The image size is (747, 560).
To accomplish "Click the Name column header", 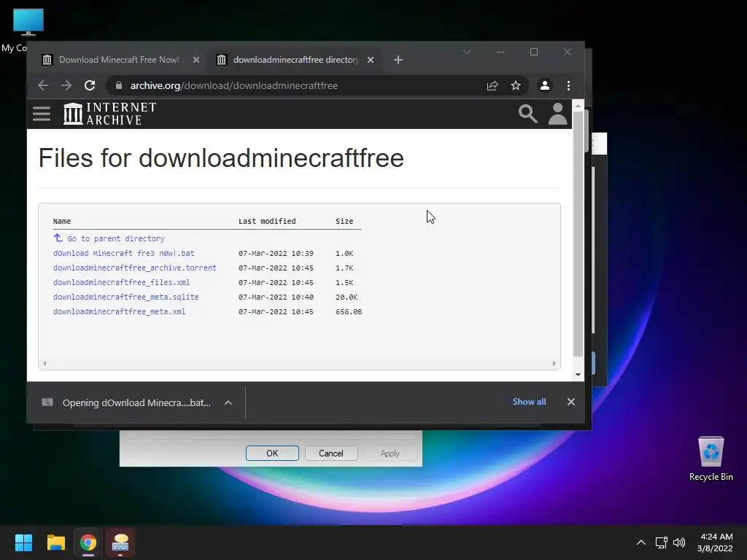I will pyautogui.click(x=62, y=222).
